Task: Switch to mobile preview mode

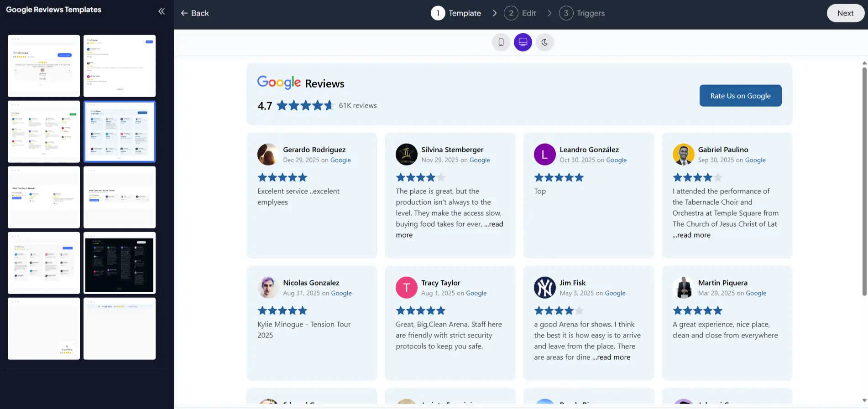Action: tap(501, 42)
